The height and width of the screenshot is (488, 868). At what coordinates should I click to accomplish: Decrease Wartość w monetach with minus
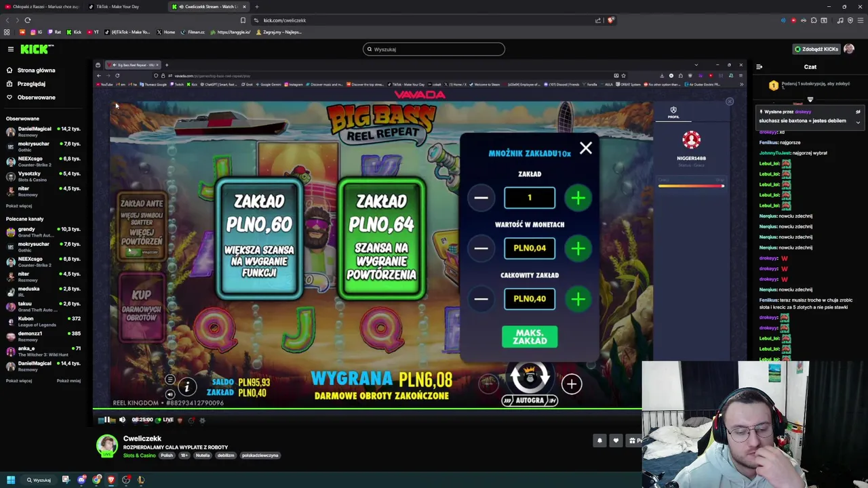tap(481, 248)
